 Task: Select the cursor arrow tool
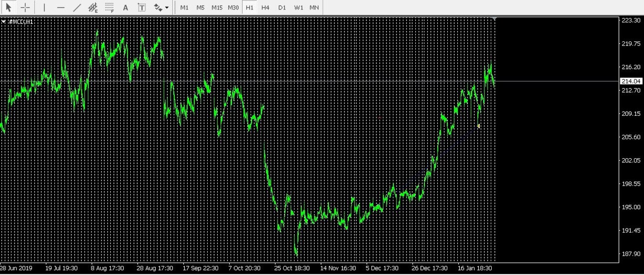pos(8,7)
